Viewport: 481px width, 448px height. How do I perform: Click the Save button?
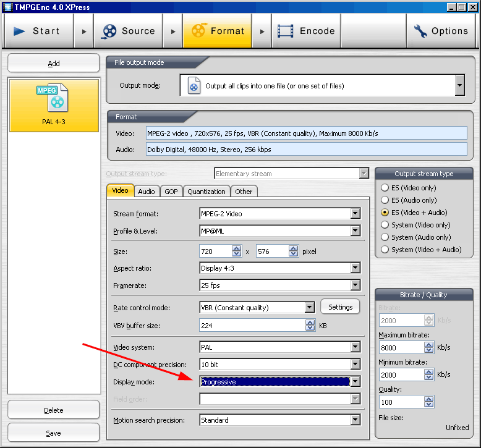point(53,433)
